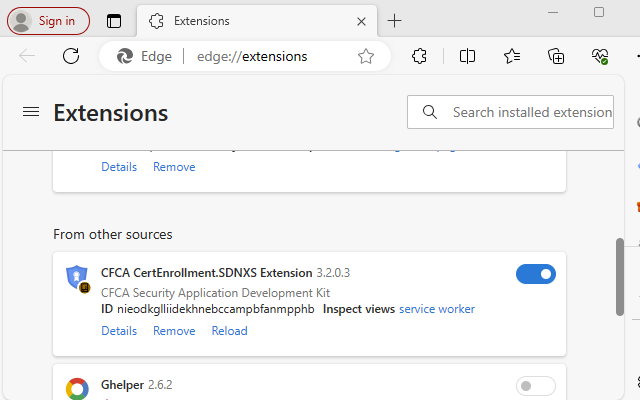Screen dimensions: 640x400
Task: Open Details for CFCA extension
Action: click(119, 331)
